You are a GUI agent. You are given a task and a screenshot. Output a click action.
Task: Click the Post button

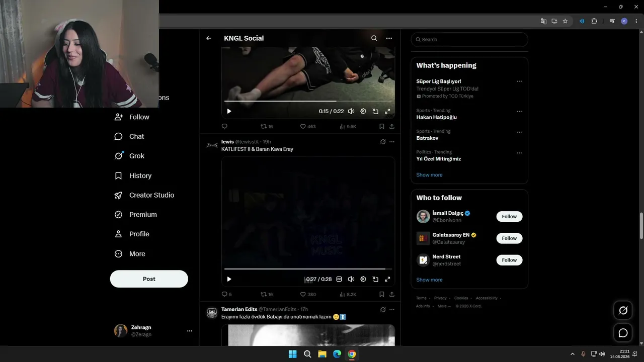coord(149,279)
